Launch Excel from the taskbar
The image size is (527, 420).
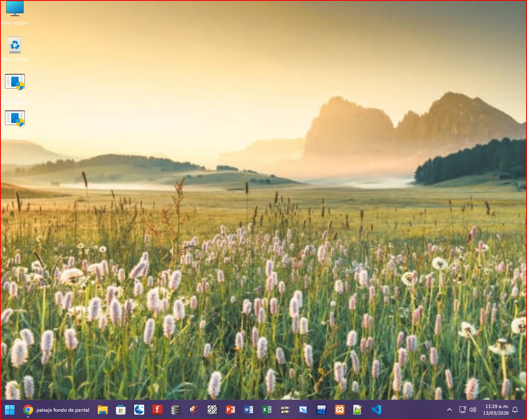tap(266, 410)
